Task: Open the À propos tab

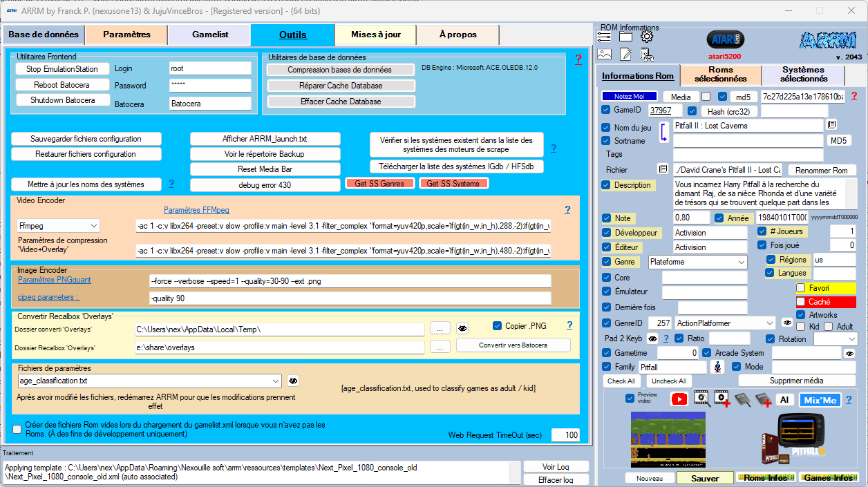Action: pos(458,35)
